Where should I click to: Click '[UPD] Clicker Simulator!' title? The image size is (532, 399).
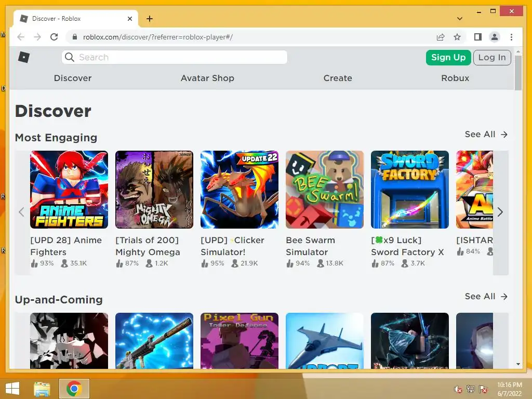pos(232,246)
